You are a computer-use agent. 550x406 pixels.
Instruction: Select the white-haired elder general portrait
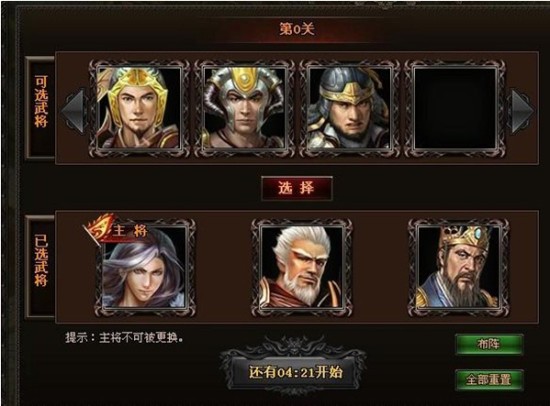point(302,268)
